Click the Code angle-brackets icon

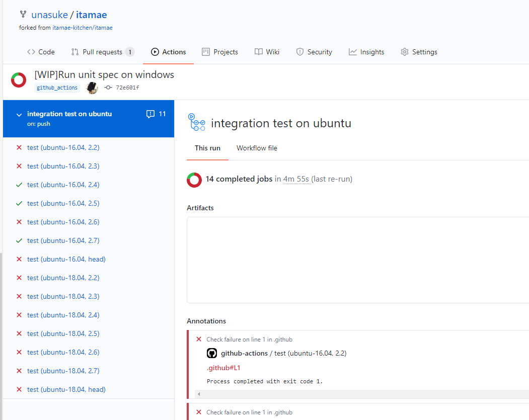(x=31, y=52)
